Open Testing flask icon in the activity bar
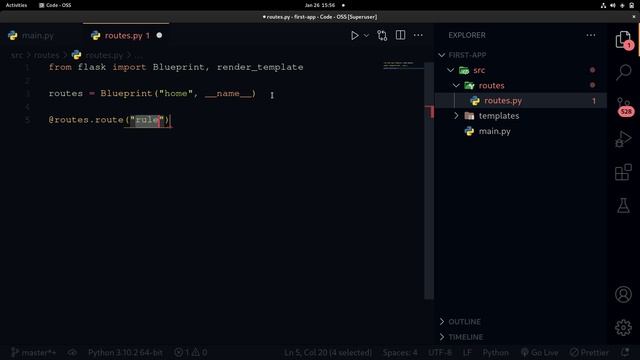This screenshot has height=360, width=640. (623, 205)
